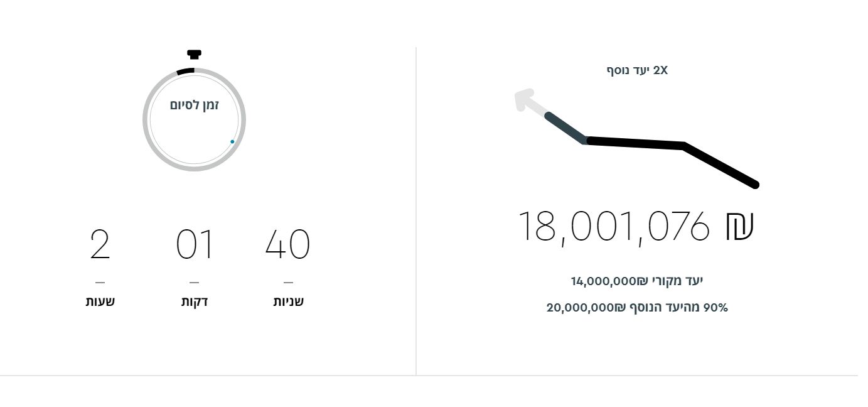The height and width of the screenshot is (407, 868).
Task: Click the dark gray segment of the progress line
Action: [566, 128]
